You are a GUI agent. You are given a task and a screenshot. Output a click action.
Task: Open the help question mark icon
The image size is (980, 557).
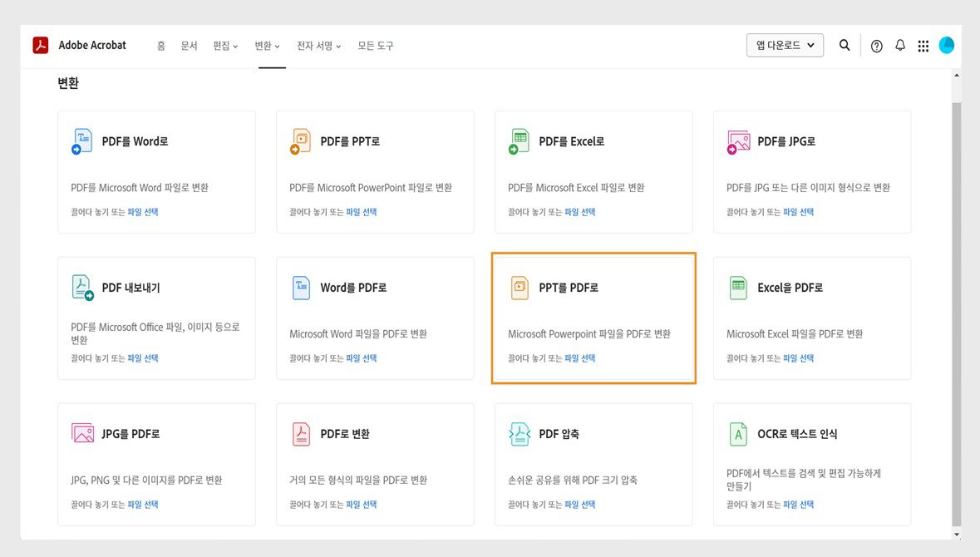(876, 46)
